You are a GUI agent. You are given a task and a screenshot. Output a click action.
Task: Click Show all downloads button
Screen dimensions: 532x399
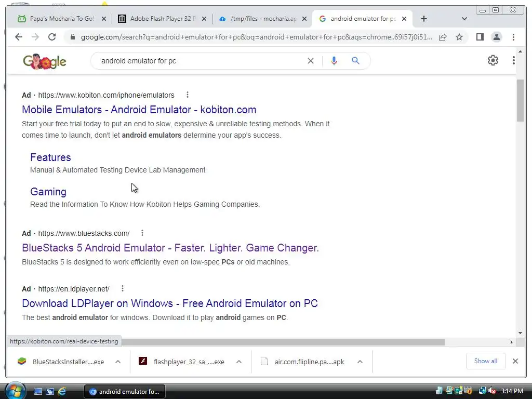pos(486,361)
